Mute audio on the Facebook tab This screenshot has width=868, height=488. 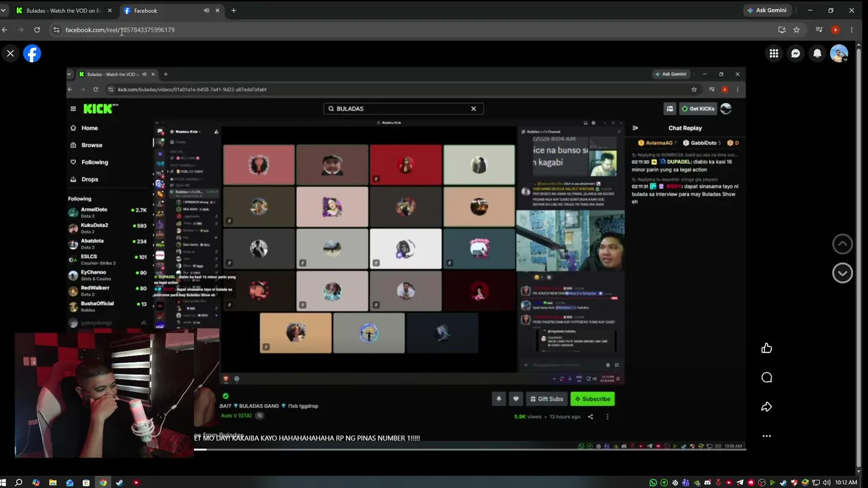tap(206, 11)
